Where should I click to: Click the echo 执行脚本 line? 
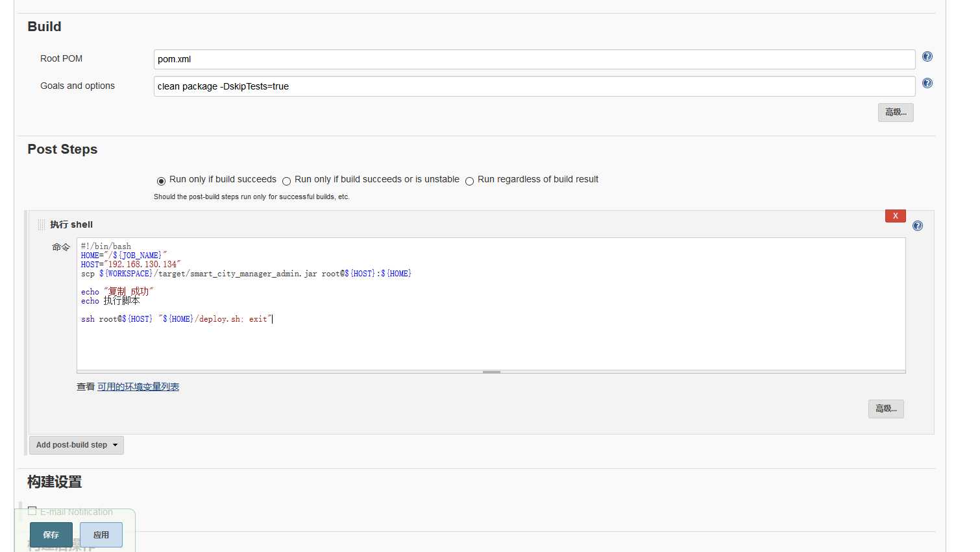[110, 301]
